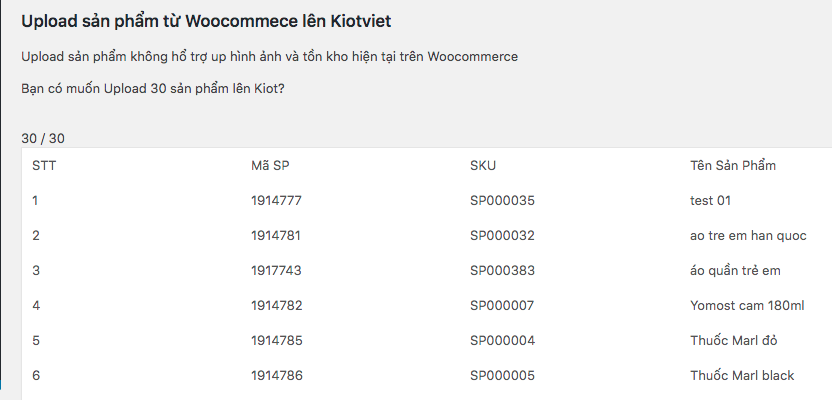Click the Mã SP column header

point(270,166)
